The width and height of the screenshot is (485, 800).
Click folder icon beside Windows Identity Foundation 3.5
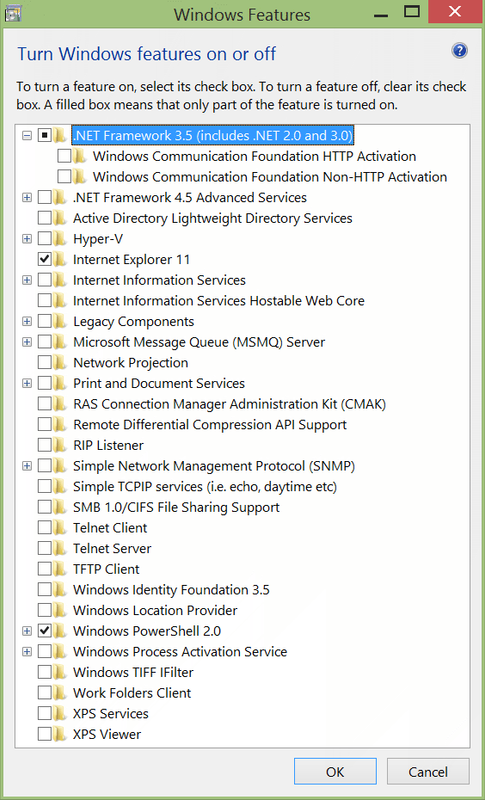pyautogui.click(x=60, y=590)
